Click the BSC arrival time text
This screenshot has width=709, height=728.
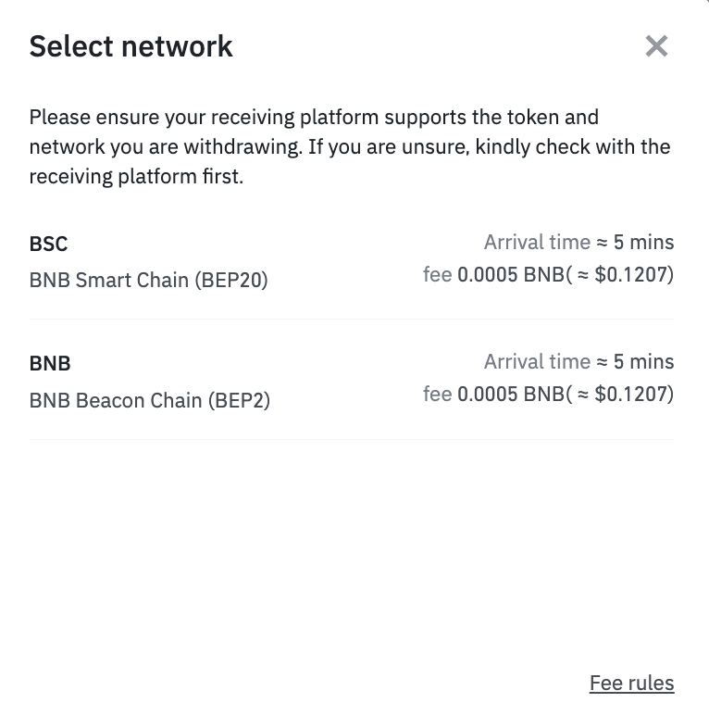[x=579, y=243]
